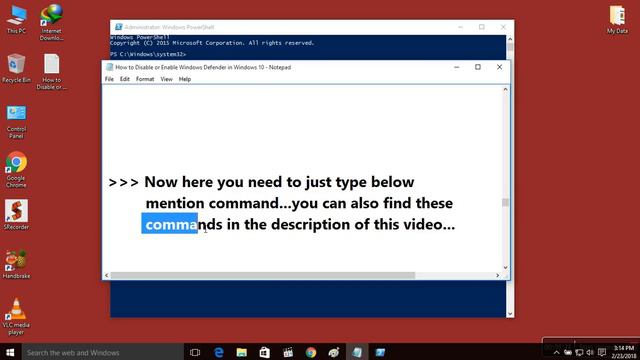Click PowerShell window scrollbar down arrow
This screenshot has width=640, height=360.
pyautogui.click(x=510, y=313)
